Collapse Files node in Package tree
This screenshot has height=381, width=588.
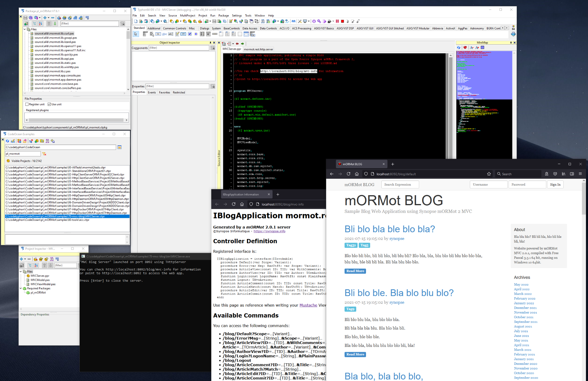click(25, 29)
